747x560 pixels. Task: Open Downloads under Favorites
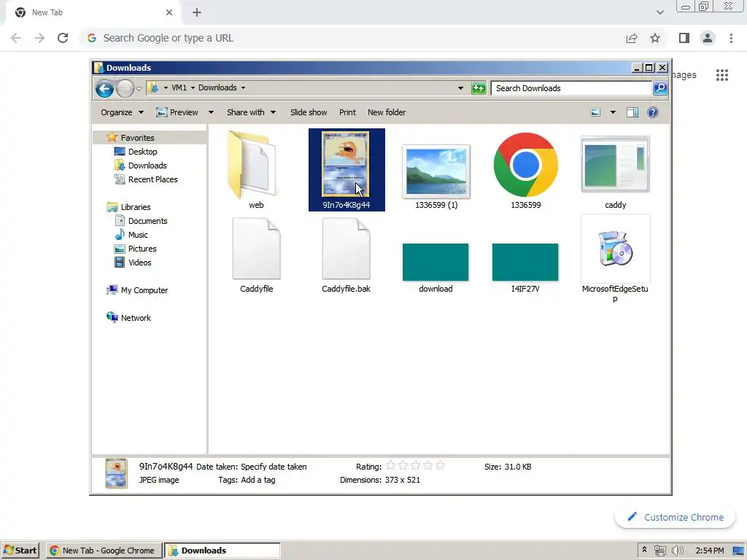(147, 166)
